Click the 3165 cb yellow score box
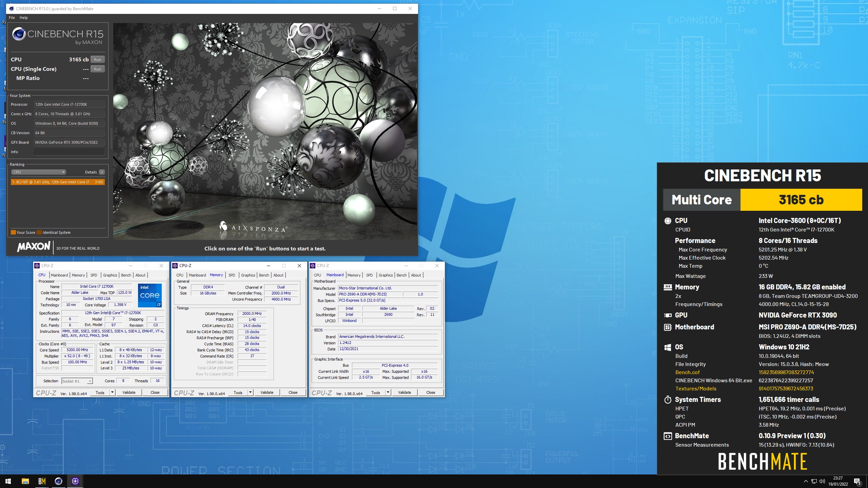This screenshot has height=488, width=868. pyautogui.click(x=801, y=200)
